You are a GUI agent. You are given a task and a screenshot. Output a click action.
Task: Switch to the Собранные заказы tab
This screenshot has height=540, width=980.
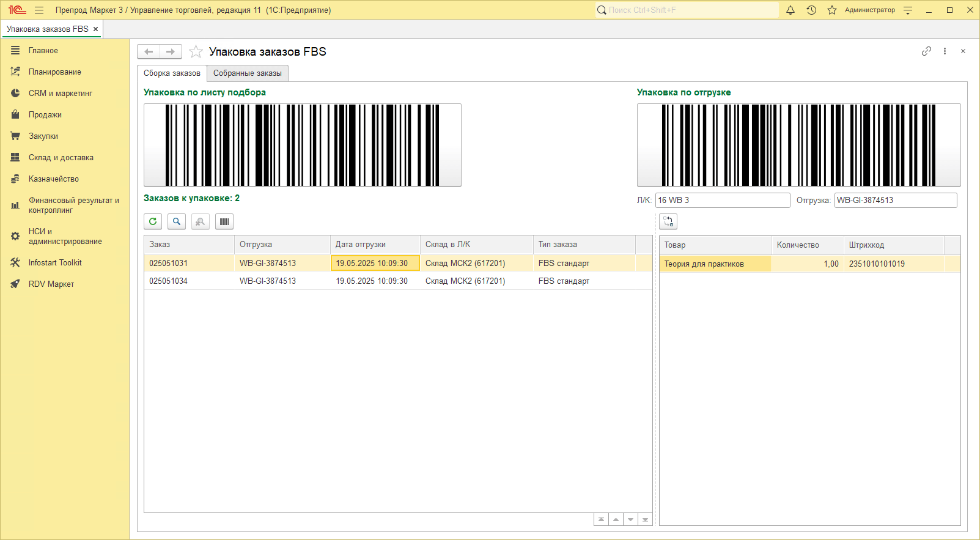pyautogui.click(x=248, y=73)
